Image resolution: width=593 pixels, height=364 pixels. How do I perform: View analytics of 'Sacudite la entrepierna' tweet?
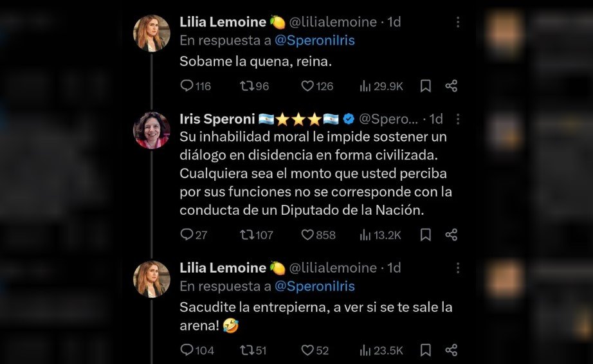click(x=366, y=350)
